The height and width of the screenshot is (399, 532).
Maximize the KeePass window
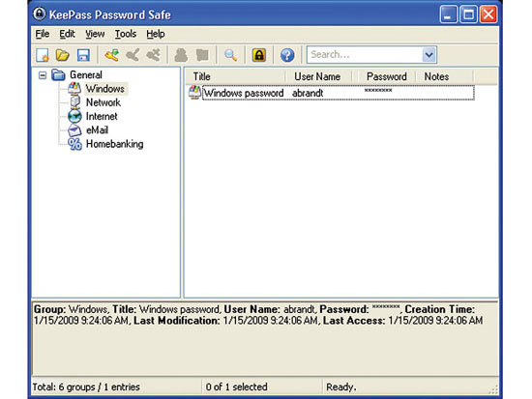click(468, 14)
